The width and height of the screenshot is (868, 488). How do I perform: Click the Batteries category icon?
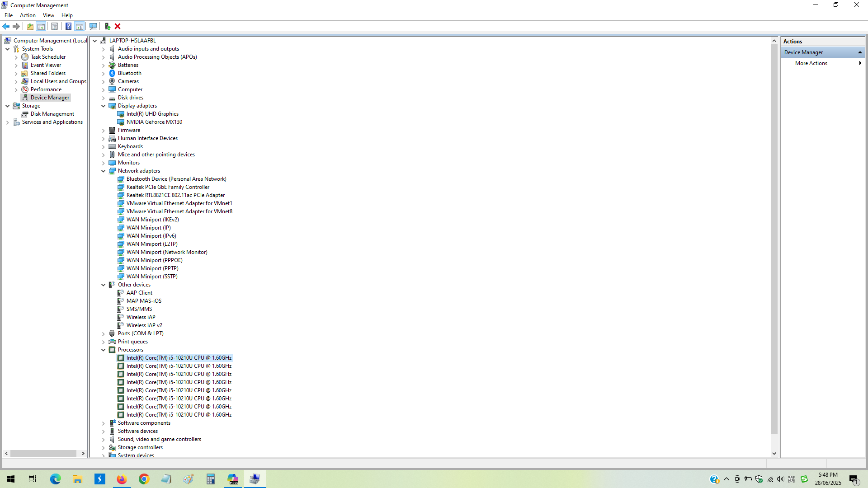pyautogui.click(x=112, y=65)
